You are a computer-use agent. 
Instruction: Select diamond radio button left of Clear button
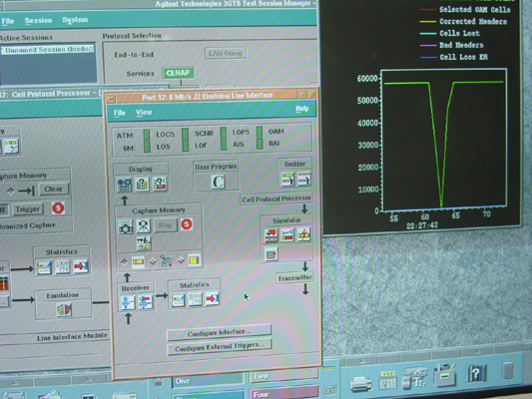(x=11, y=191)
